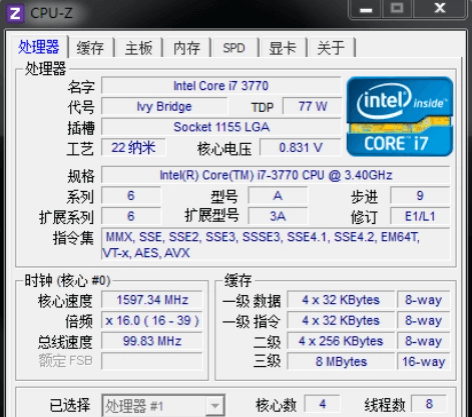Switch to the 缓存 tab
The width and height of the screenshot is (472, 417).
90,48
